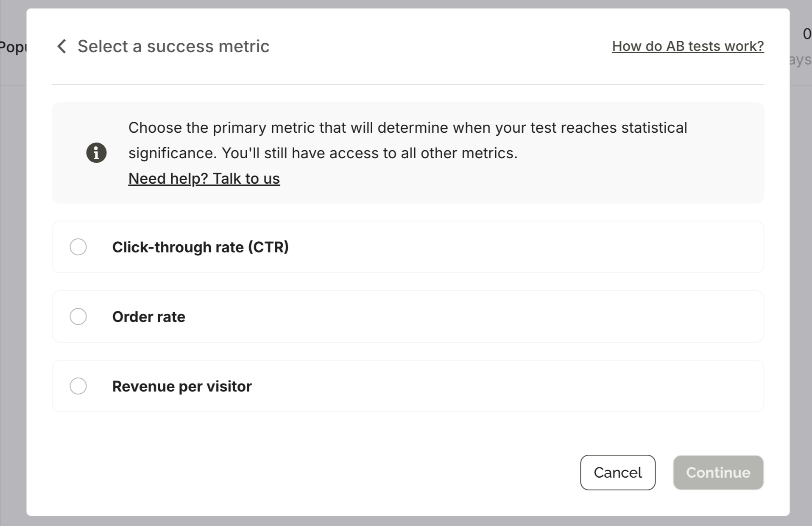Screen dimensions: 812x526
Task: Click the "Select a success metric" heading
Action: pyautogui.click(x=173, y=46)
